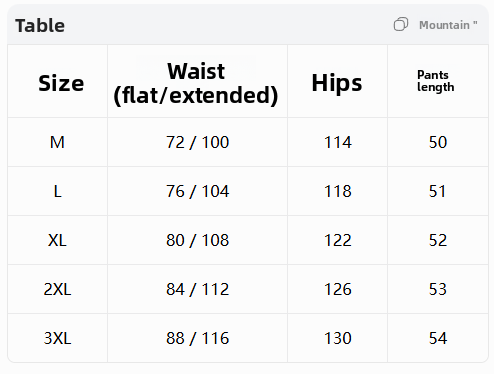Image resolution: width=494 pixels, height=374 pixels.
Task: Click the pants length value 54
Action: coord(438,338)
